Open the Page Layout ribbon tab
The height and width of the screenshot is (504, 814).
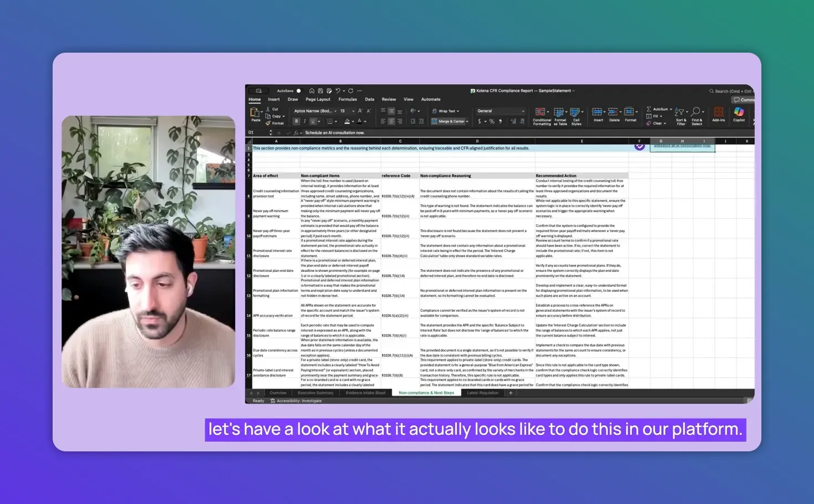[318, 100]
